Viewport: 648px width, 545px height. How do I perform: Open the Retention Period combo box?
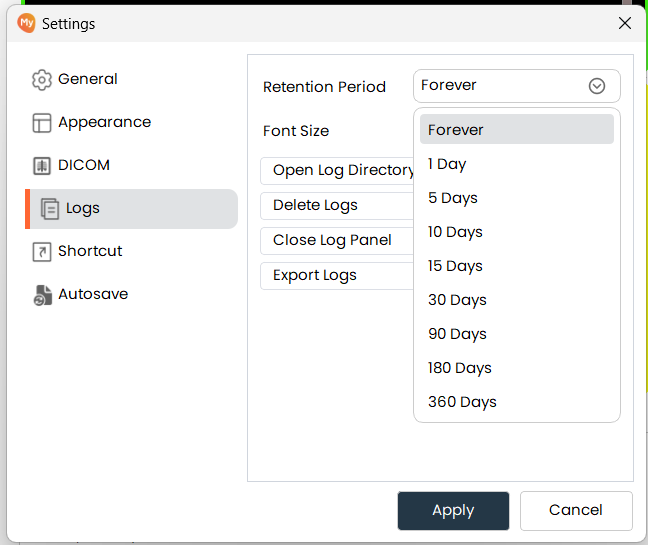click(x=516, y=86)
